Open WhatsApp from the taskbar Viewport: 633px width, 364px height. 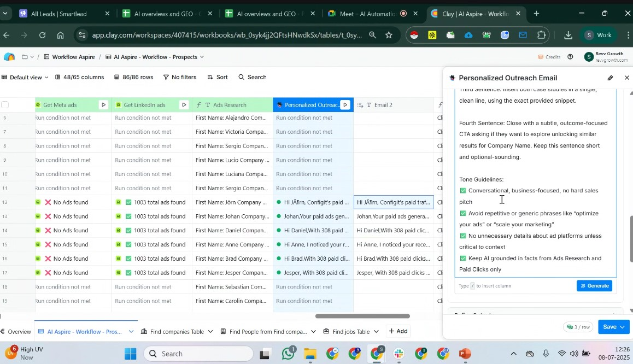click(x=288, y=354)
